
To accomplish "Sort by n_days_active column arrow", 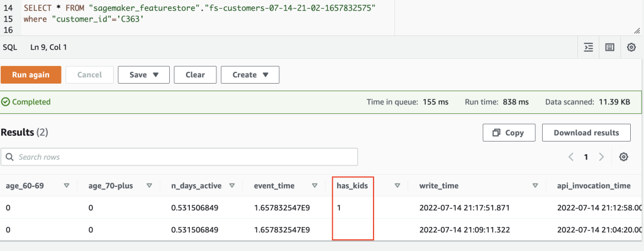I will pyautogui.click(x=231, y=186).
